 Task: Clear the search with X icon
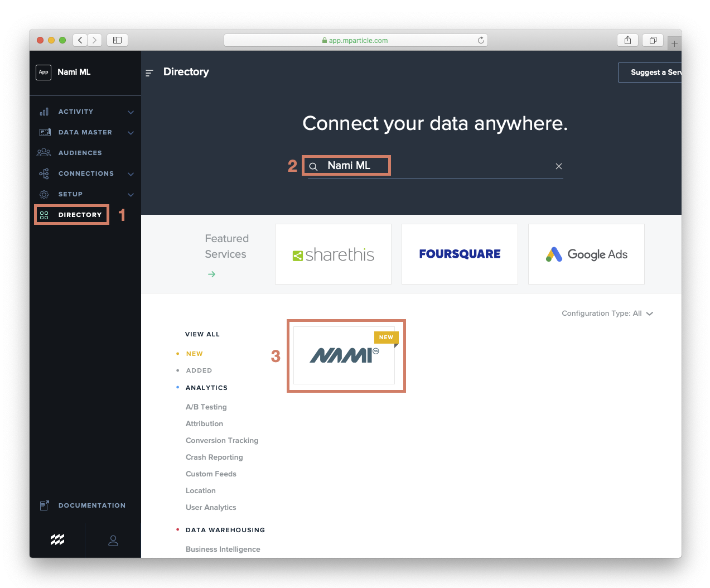pos(558,166)
